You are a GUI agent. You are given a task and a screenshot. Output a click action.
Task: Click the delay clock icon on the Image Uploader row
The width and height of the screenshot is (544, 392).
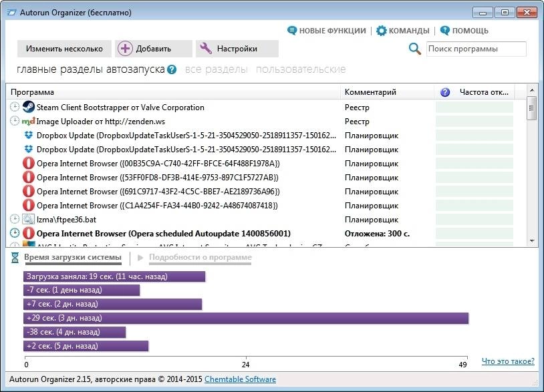tap(15, 121)
